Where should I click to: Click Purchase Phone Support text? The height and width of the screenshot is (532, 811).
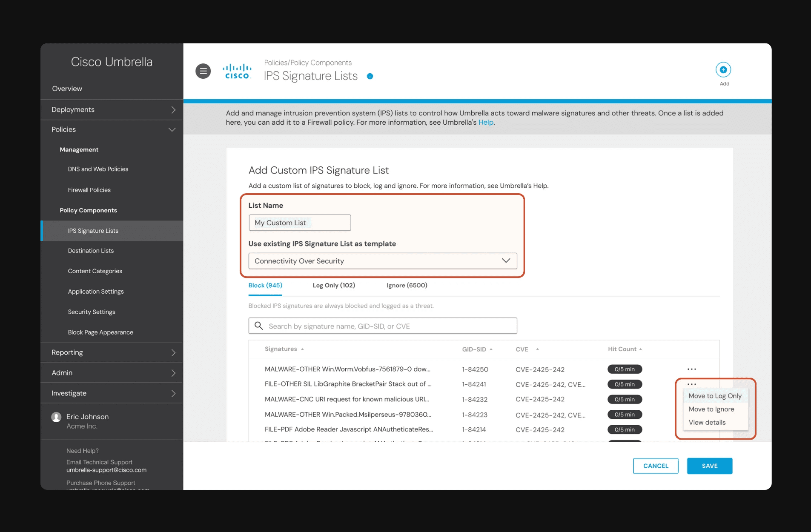[x=101, y=483]
